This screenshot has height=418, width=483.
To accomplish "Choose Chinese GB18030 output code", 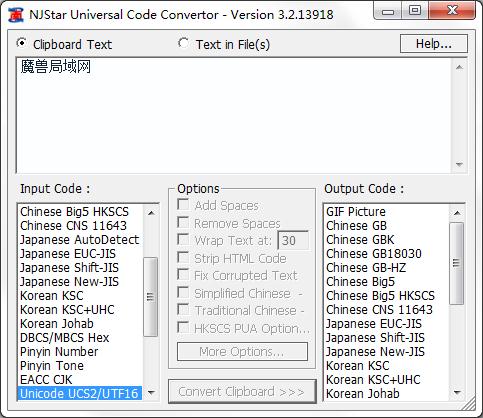I will (x=387, y=254).
